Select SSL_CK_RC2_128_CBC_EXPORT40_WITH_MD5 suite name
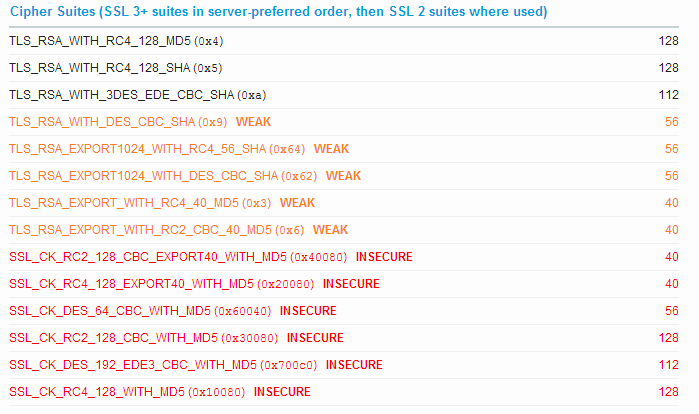 click(x=148, y=257)
